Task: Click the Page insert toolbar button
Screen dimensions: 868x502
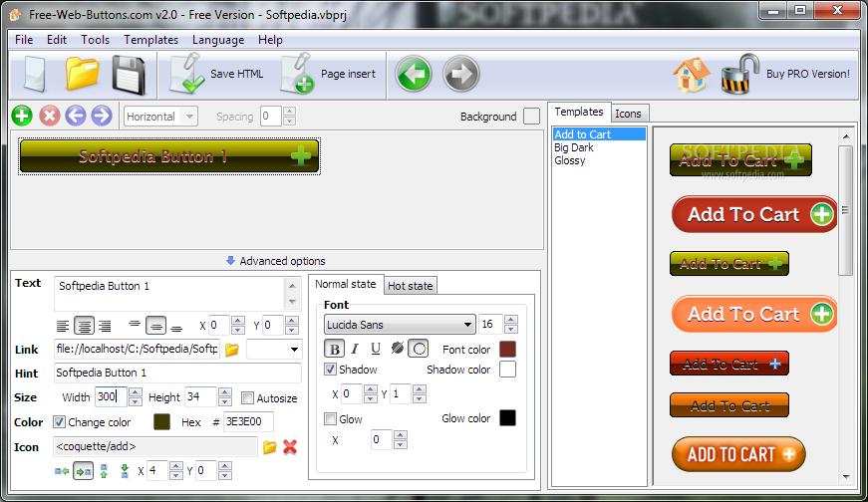Action: tap(329, 74)
